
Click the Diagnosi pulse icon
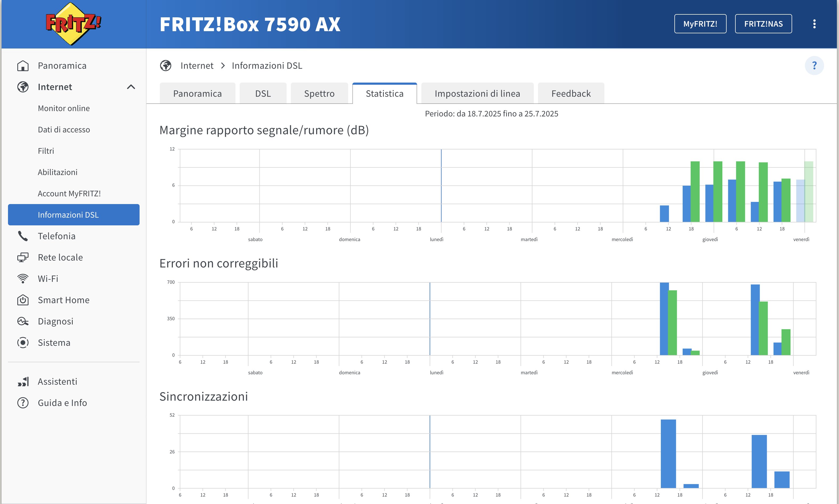23,321
